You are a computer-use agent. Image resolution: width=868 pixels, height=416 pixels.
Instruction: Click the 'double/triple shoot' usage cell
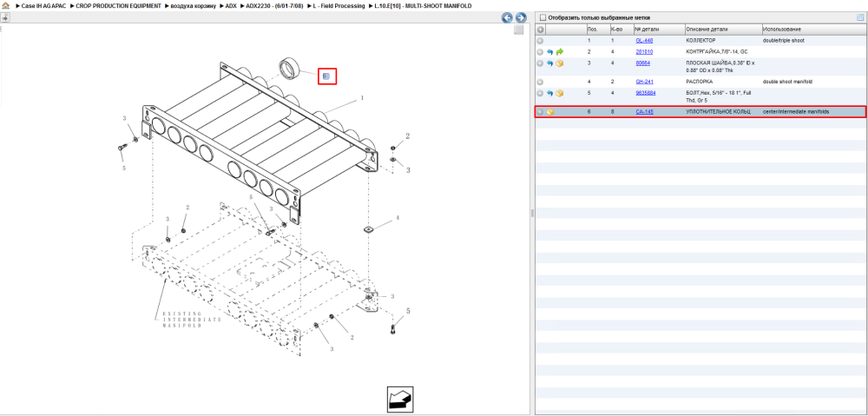[783, 41]
